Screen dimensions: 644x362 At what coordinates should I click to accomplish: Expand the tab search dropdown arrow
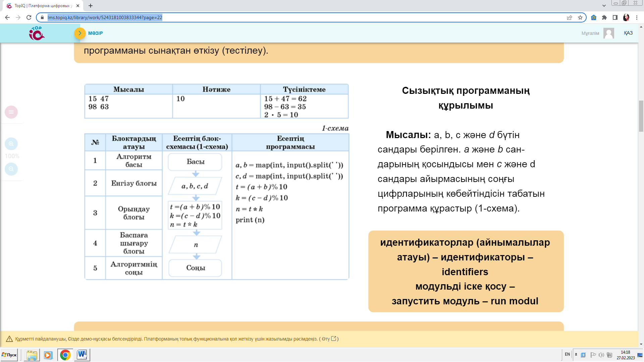604,6
